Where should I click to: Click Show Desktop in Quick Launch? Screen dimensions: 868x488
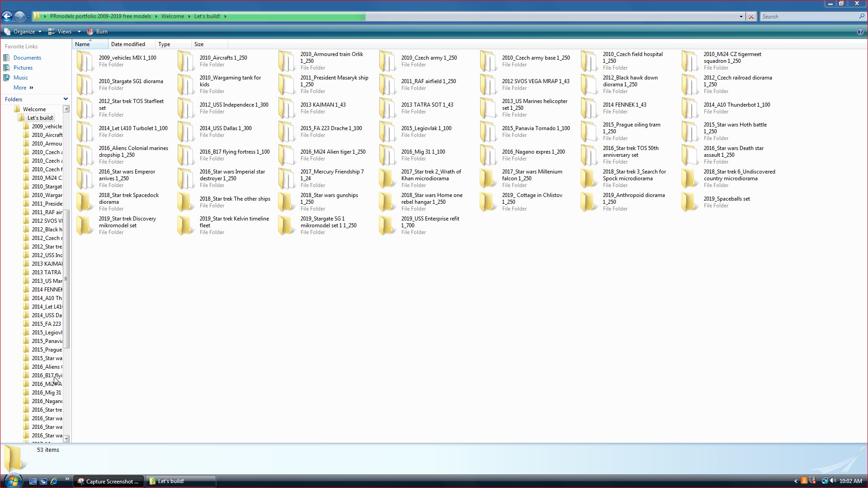click(x=33, y=481)
